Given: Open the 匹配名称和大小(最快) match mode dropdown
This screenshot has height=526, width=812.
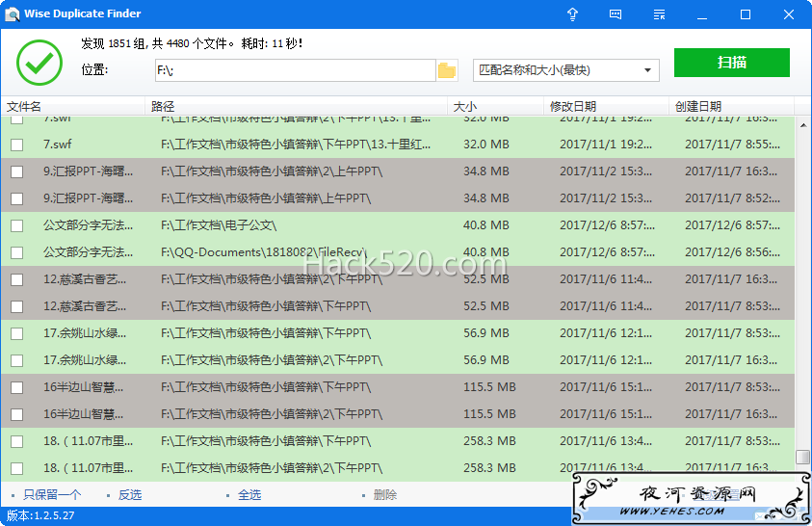Looking at the screenshot, I should coord(566,70).
